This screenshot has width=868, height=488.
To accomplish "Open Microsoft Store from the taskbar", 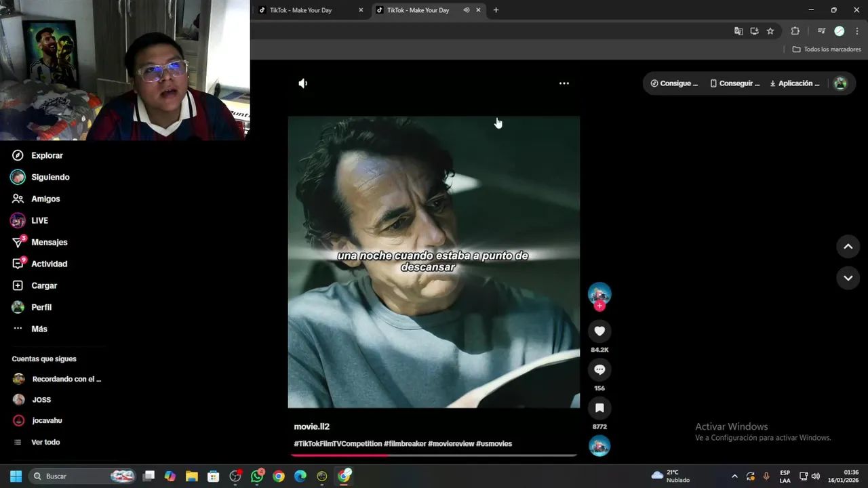I will (x=214, y=476).
